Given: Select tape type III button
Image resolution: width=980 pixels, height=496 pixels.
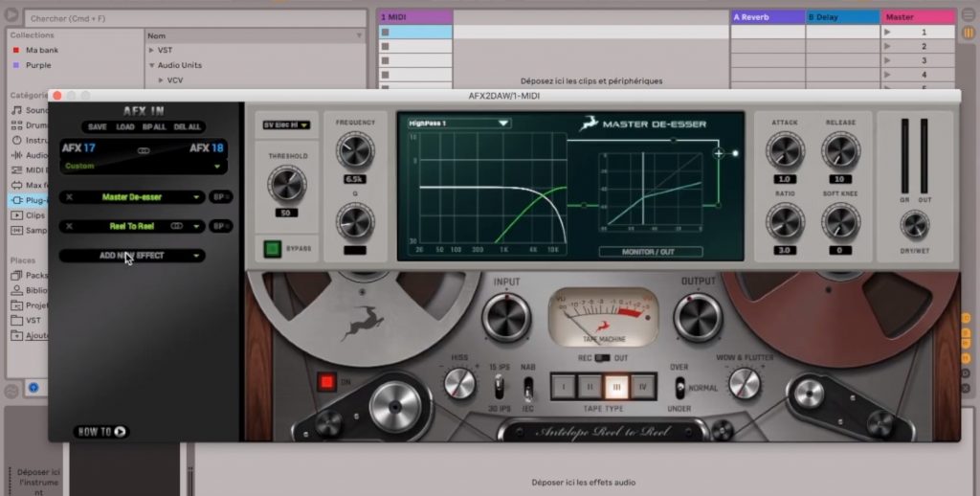Looking at the screenshot, I should click(x=616, y=387).
